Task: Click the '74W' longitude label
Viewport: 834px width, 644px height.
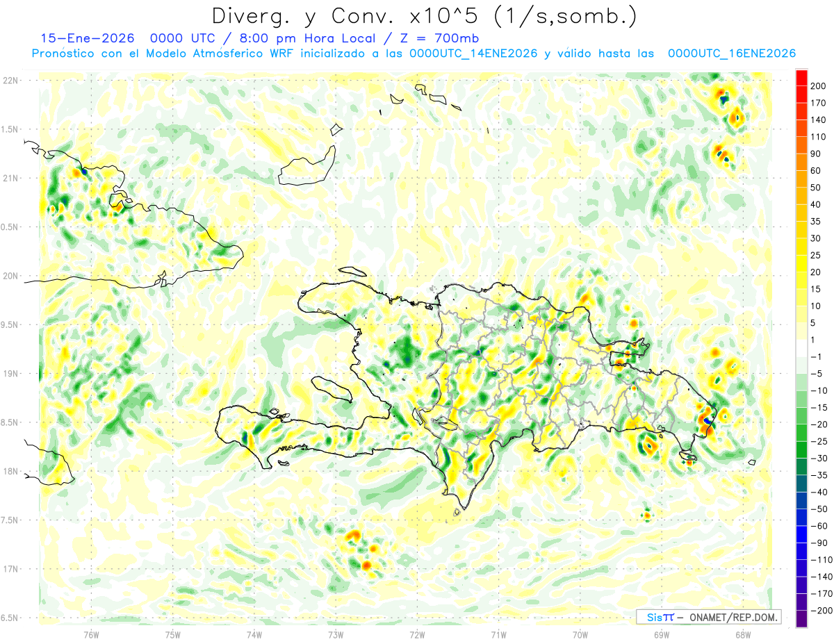Action: click(x=254, y=634)
